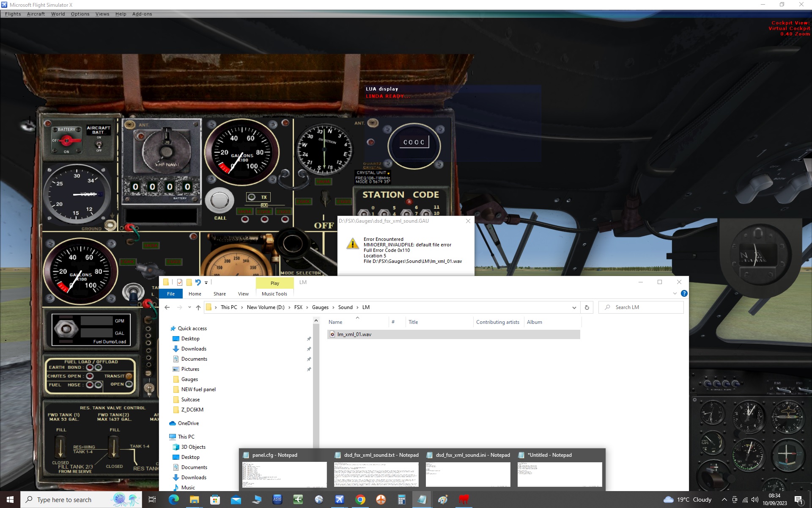This screenshot has height=508, width=812.
Task: Click the Properties icon on quick access toolbar
Action: click(180, 282)
